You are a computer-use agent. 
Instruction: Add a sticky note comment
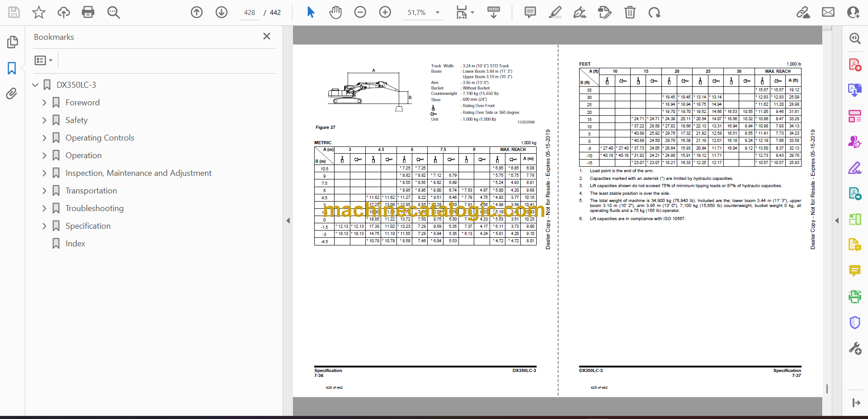coord(530,12)
